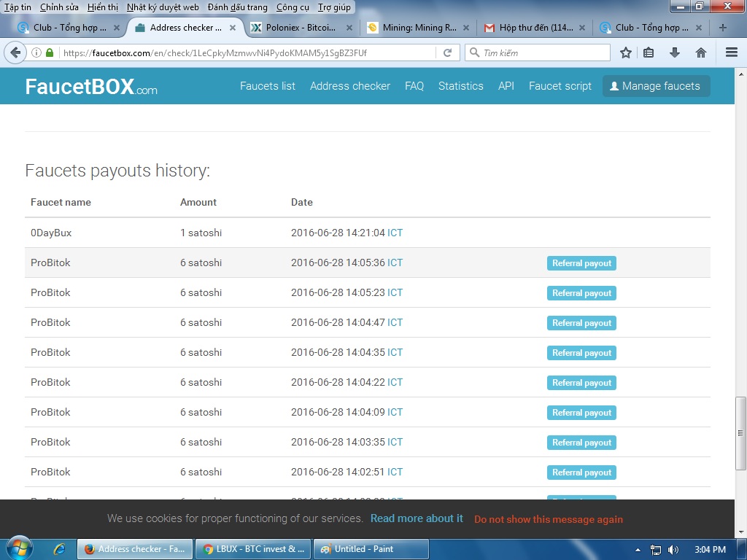
Task: Show hidden system tray icons
Action: click(x=638, y=550)
